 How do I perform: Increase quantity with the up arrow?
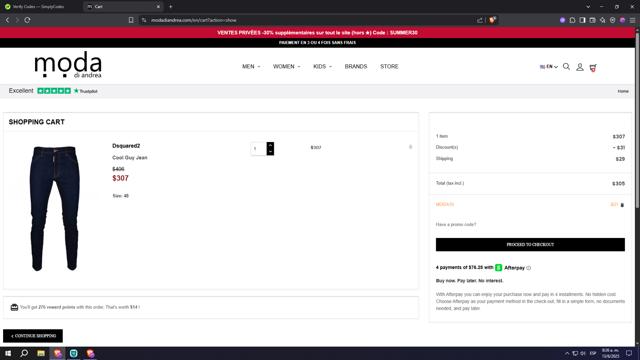pos(270,145)
